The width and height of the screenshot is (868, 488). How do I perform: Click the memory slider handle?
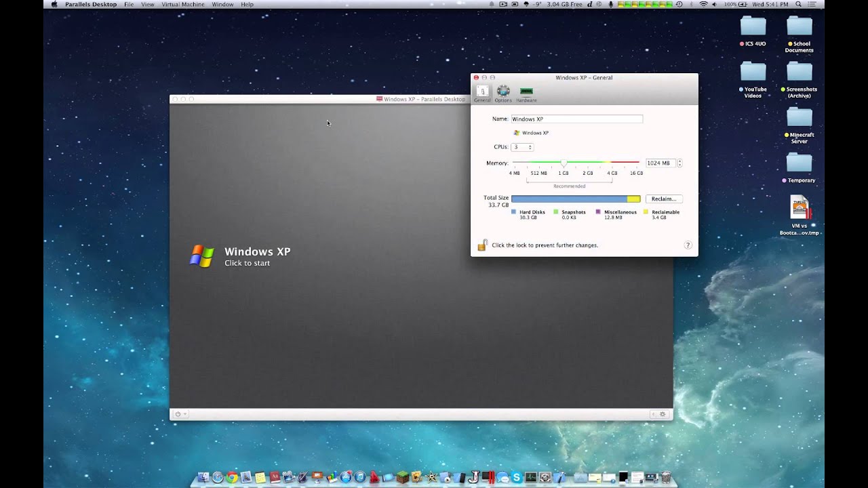(564, 163)
